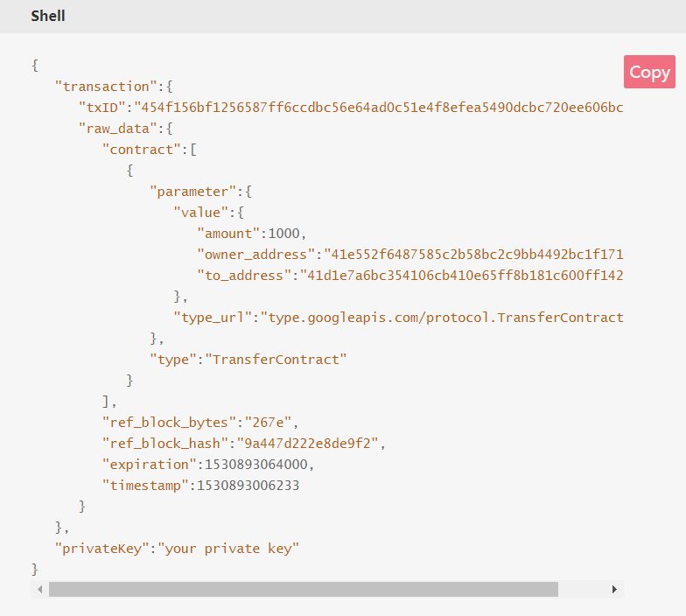Image resolution: width=686 pixels, height=616 pixels.
Task: Click the type_url googleapis string
Action: (x=442, y=317)
